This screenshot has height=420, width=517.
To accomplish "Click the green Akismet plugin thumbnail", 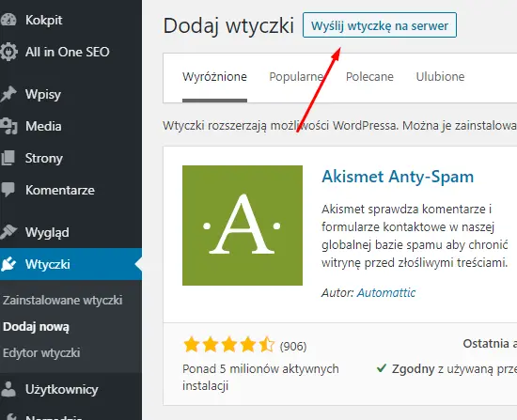I will 243,226.
